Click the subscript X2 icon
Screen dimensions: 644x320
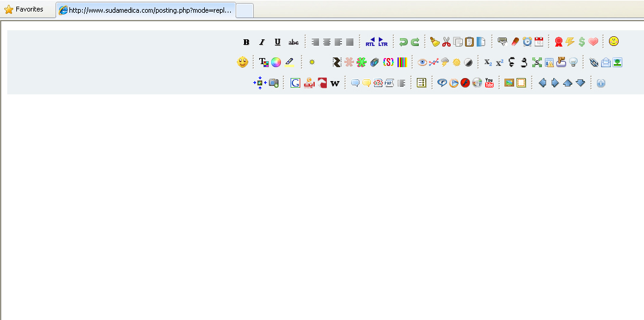[x=488, y=62]
